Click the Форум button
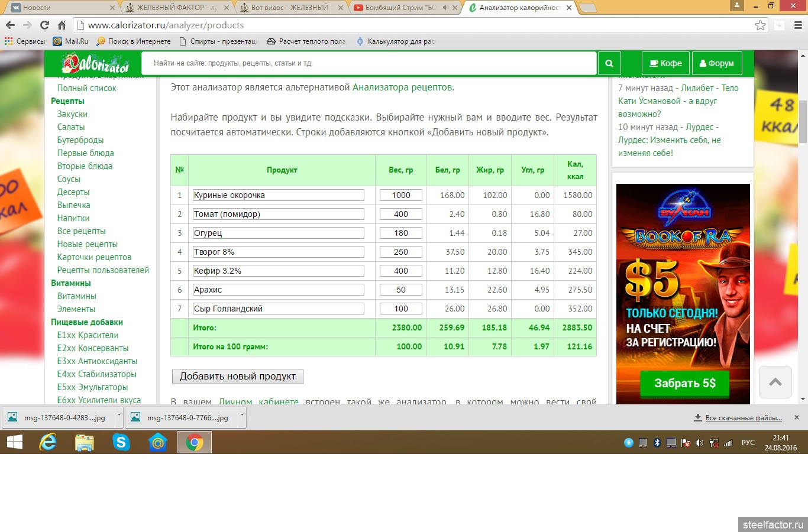The width and height of the screenshot is (808, 532). 716,63
